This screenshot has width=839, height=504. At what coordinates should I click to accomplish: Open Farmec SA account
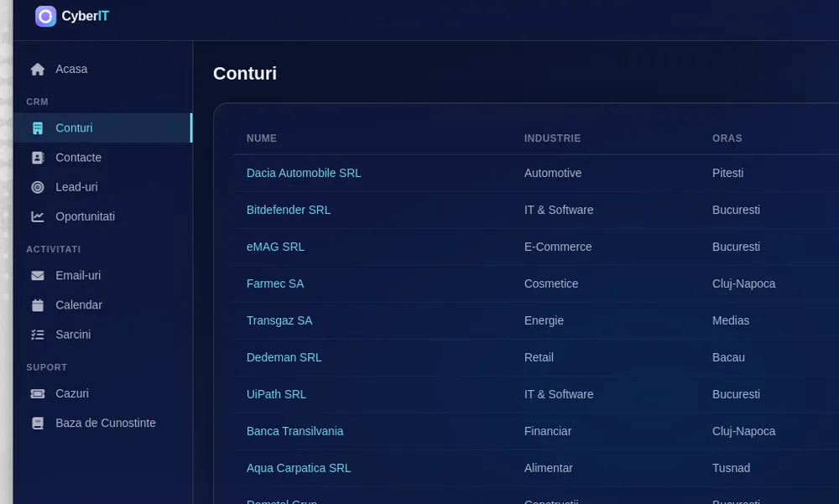(x=275, y=283)
